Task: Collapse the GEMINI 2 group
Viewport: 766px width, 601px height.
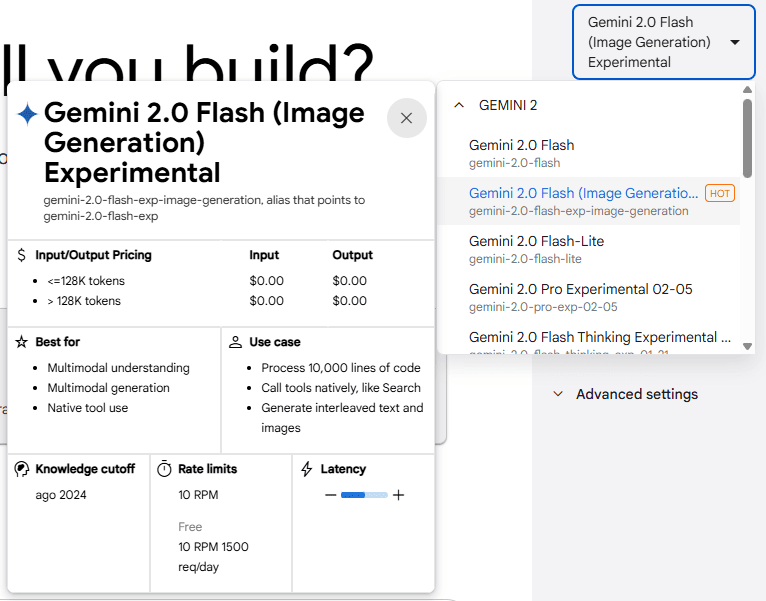Action: click(x=459, y=105)
